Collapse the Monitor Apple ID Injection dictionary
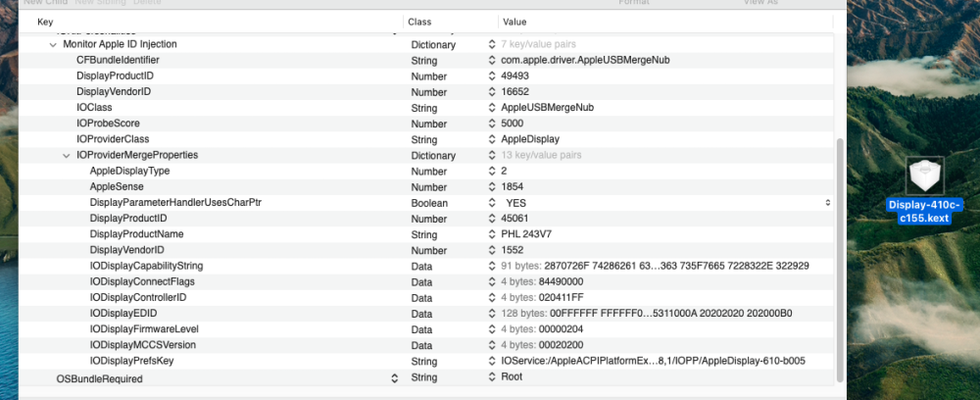The image size is (980, 400). click(x=53, y=45)
